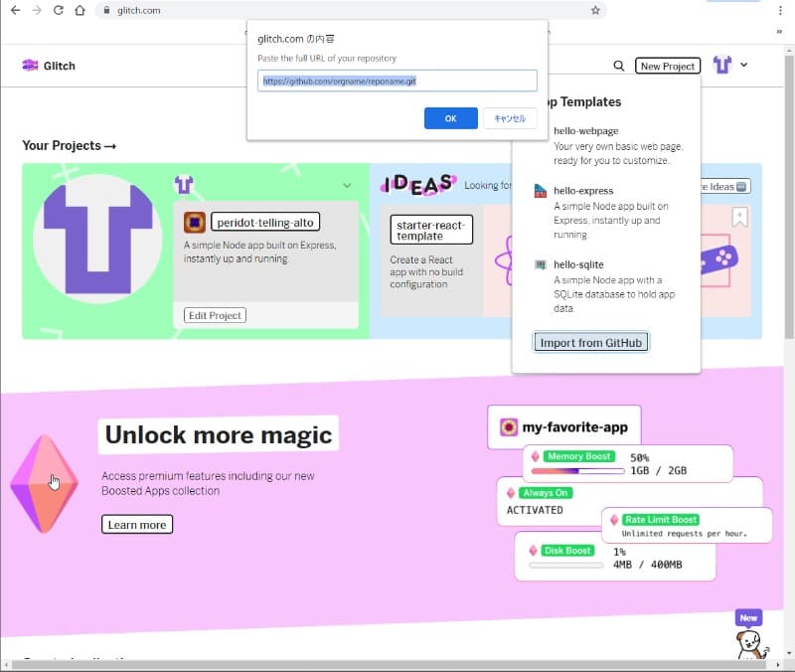Viewport: 795px width, 672px height.
Task: Confirm the dialog with OK
Action: pyautogui.click(x=451, y=118)
